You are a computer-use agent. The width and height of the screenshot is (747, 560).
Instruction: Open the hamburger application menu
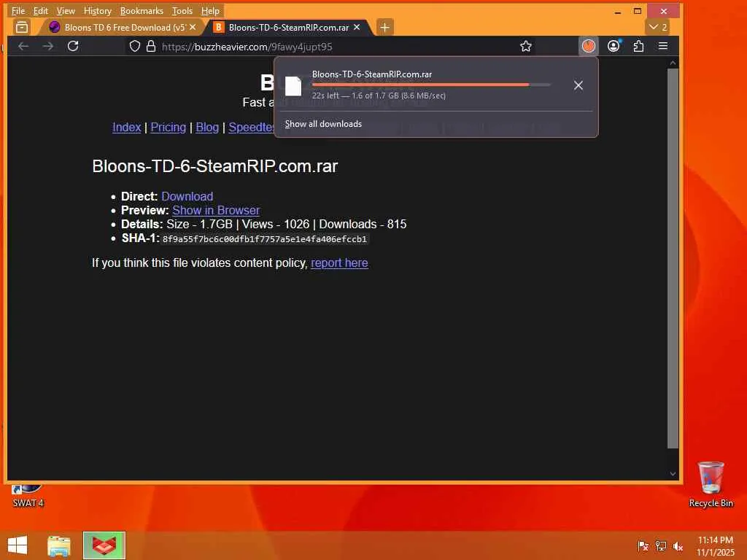(x=662, y=46)
